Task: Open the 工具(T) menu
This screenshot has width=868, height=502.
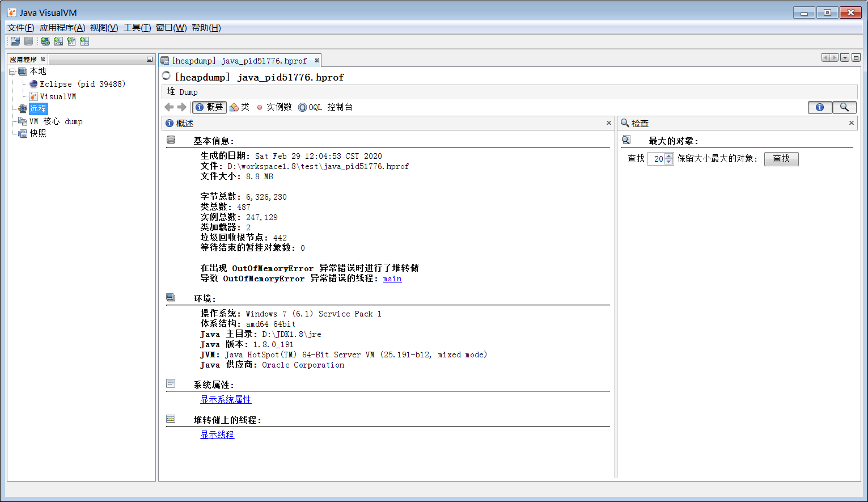Action: coord(137,28)
